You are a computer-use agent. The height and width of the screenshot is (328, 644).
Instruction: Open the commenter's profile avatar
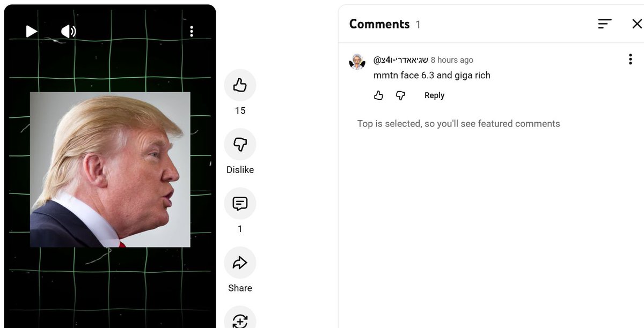point(357,62)
